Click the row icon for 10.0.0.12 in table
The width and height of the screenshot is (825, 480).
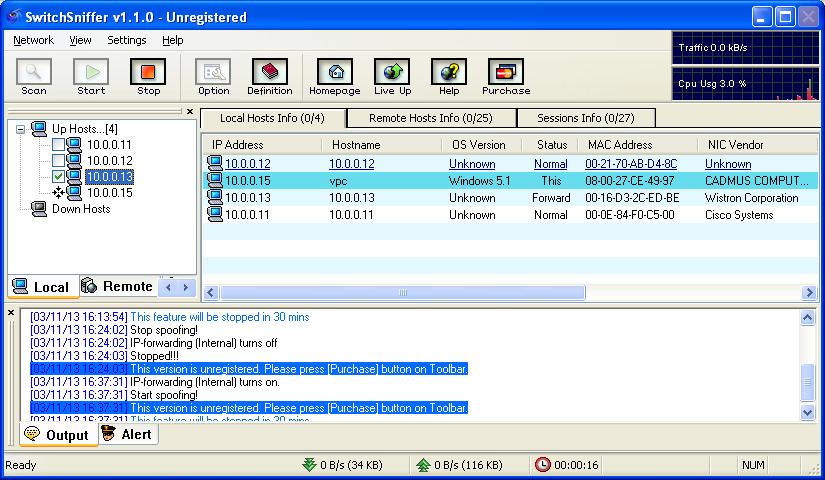pos(215,164)
